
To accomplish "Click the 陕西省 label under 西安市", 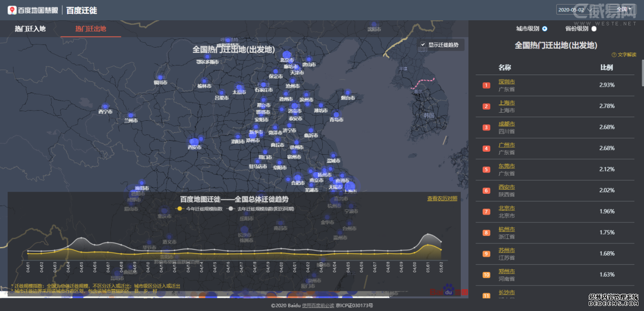I will coord(506,194).
